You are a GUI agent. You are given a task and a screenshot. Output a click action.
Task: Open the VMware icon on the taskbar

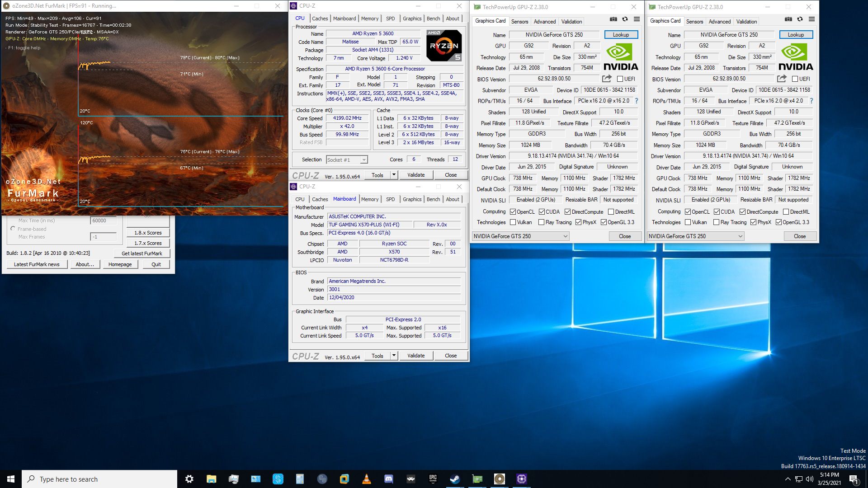click(344, 479)
